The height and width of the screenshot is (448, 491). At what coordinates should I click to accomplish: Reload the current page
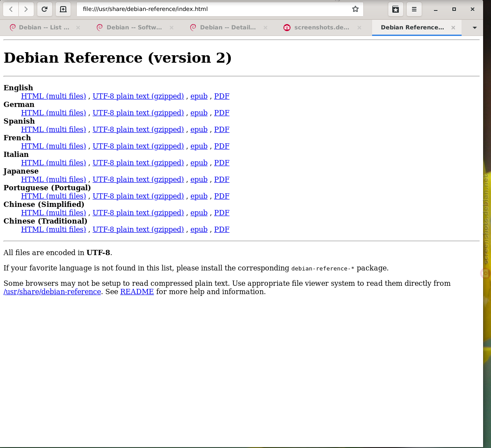point(44,9)
